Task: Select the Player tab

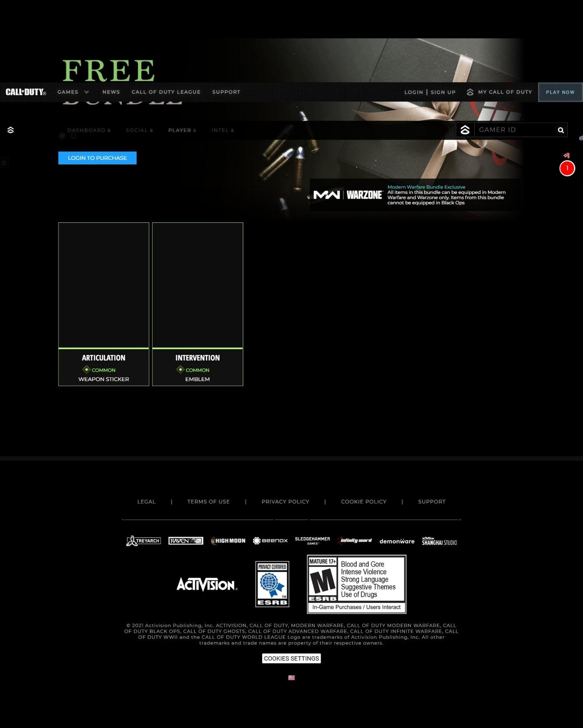Action: [x=182, y=130]
